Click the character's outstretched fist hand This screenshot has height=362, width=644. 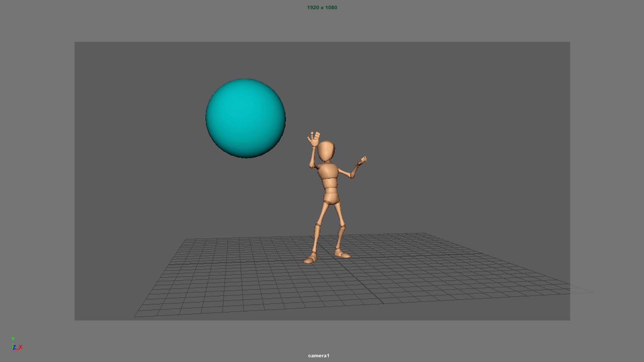[362, 161]
